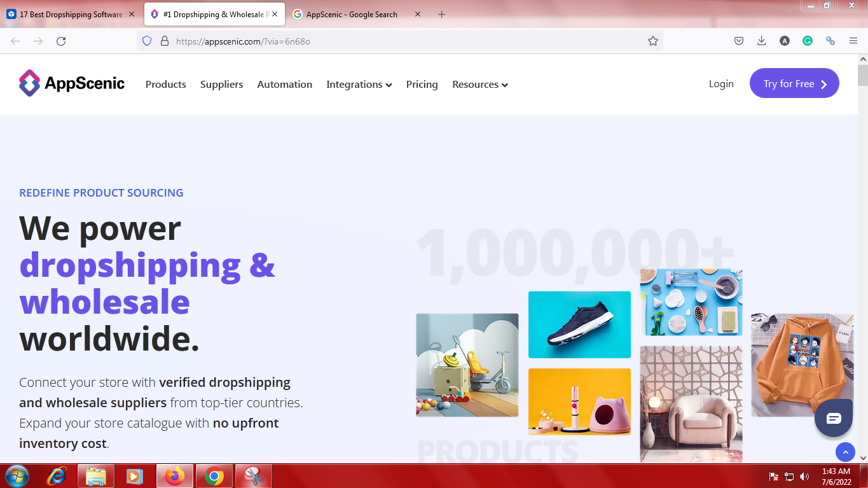Click the 'dropshipping &' headline text
The height and width of the screenshot is (488, 868).
point(148,265)
